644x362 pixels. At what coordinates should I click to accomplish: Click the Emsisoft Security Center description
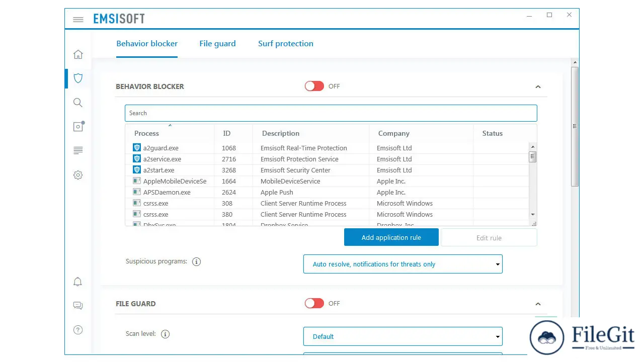click(295, 170)
